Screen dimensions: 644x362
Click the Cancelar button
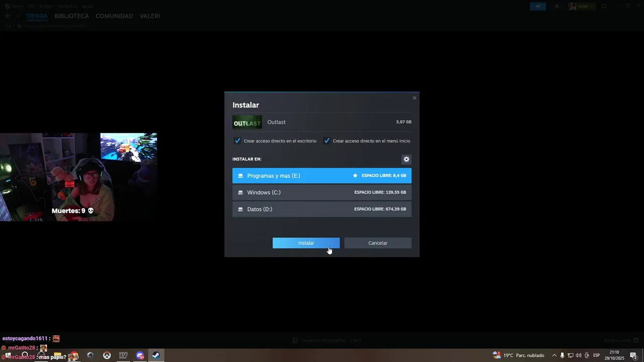(378, 243)
